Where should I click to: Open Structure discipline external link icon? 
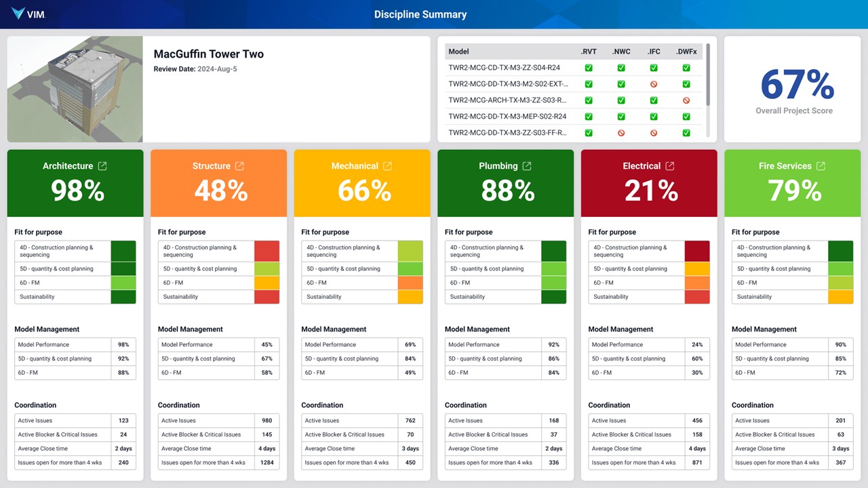coord(240,166)
